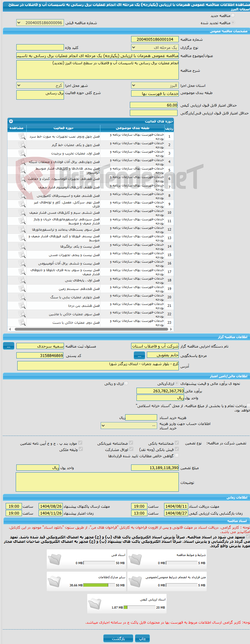The width and height of the screenshot is (250, 644).
Task: Toggle the اسناد خزانه اسلامی payment checkbox
Action: tap(248, 405)
